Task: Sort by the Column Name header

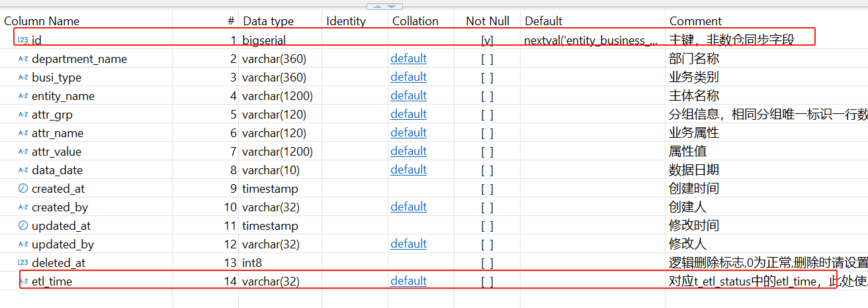Action: coord(42,21)
